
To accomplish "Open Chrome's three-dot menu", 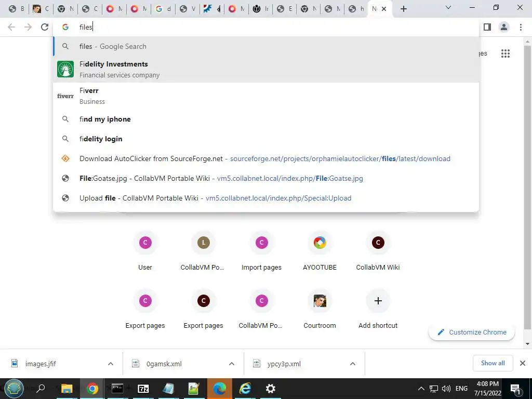I will click(x=521, y=27).
